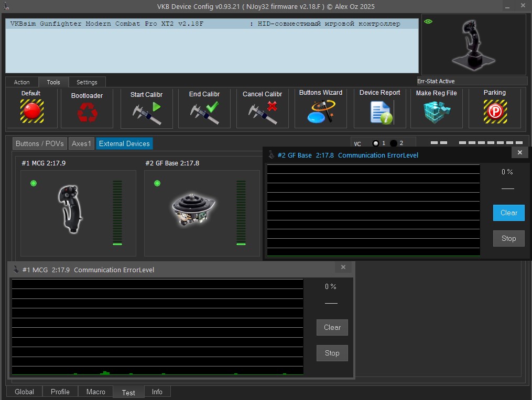Switch to the Tools tab
This screenshot has width=532, height=400.
coord(53,82)
